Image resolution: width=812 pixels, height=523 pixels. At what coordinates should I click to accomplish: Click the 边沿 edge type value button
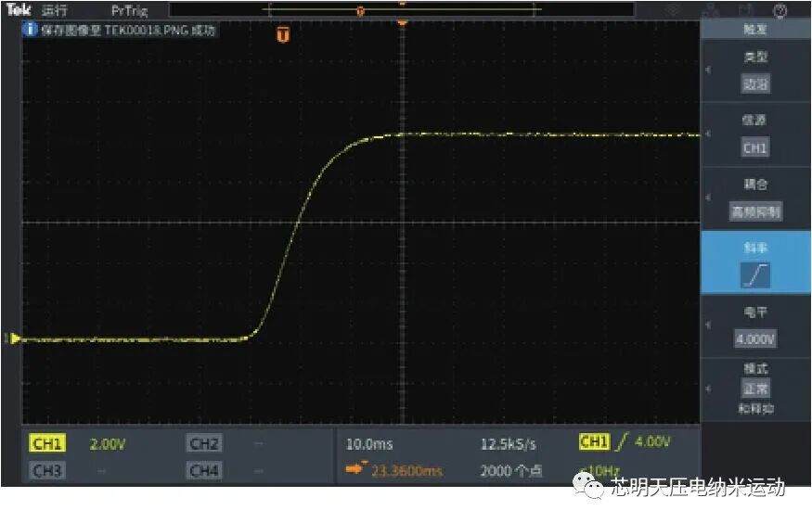tap(755, 83)
